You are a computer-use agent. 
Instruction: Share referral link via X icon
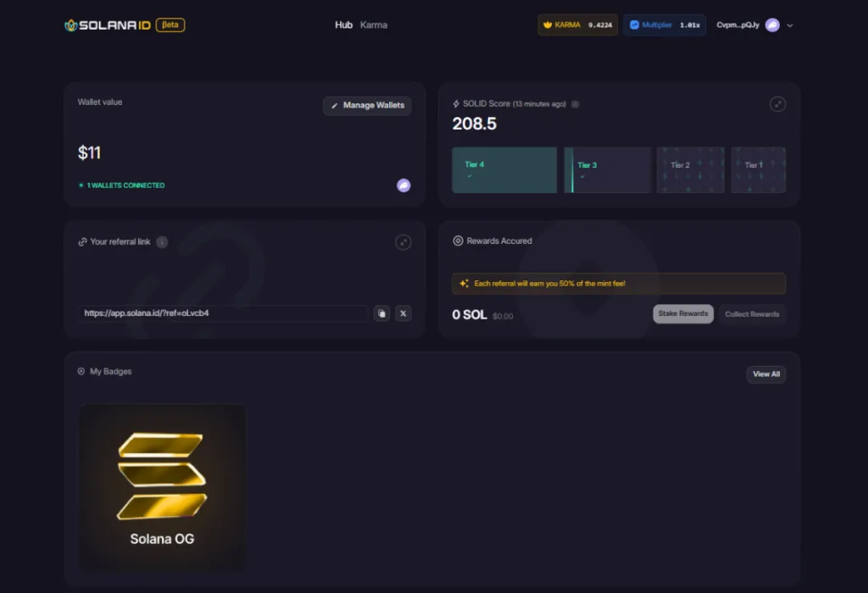[403, 313]
